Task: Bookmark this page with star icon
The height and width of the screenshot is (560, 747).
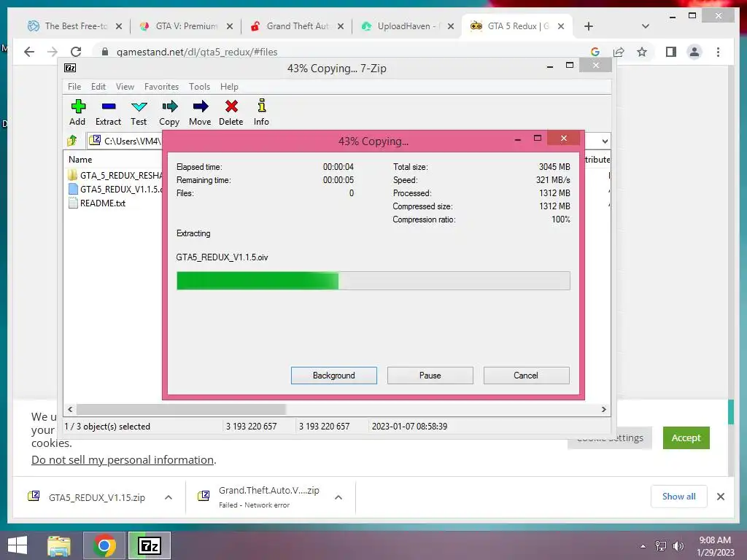Action: 642,52
